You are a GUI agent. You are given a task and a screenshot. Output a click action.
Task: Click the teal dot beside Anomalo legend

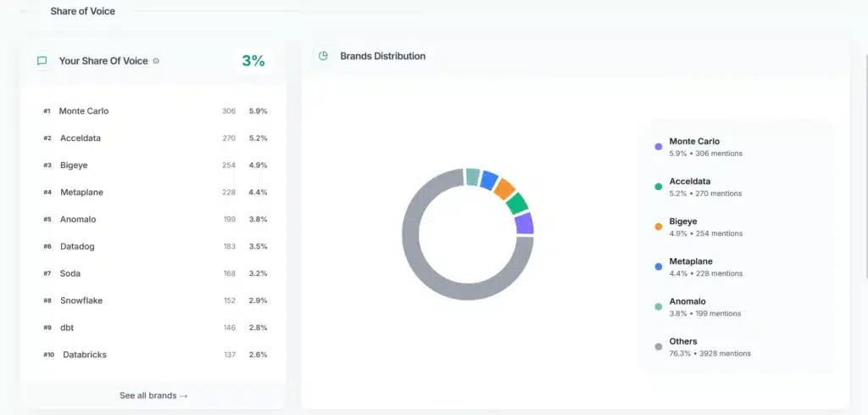tap(658, 306)
